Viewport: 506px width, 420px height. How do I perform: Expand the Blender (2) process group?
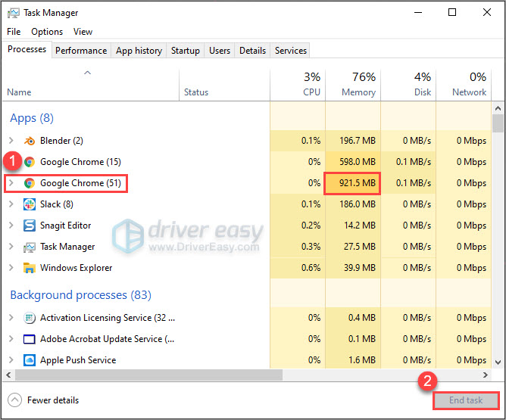11,141
